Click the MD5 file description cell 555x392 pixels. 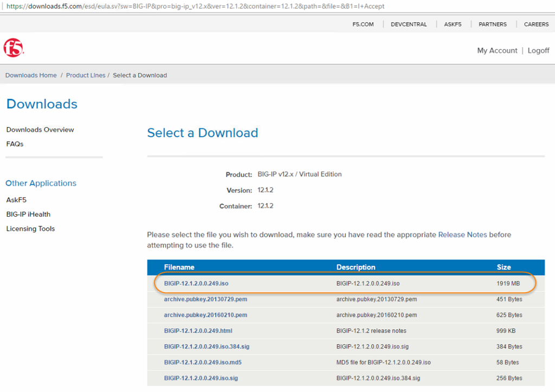click(x=384, y=362)
